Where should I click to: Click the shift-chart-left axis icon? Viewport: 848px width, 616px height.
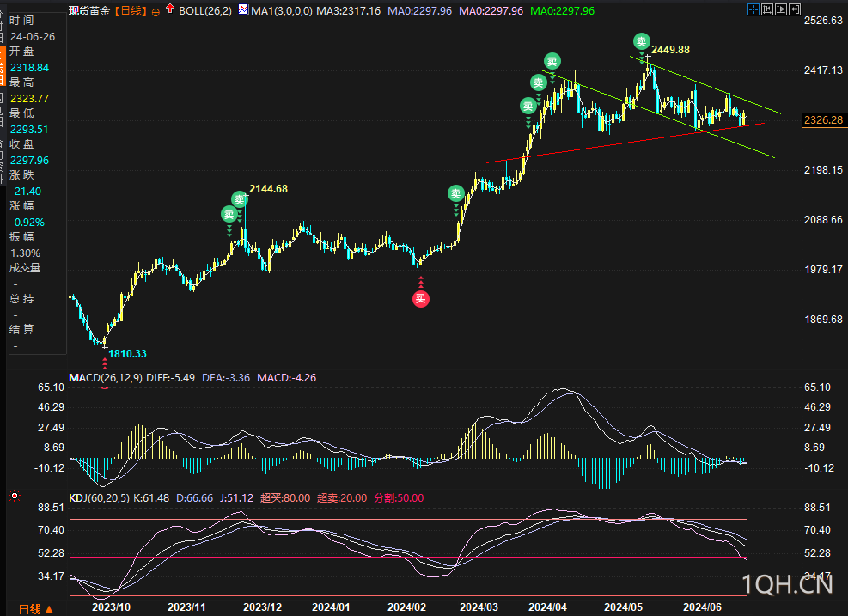pyautogui.click(x=767, y=9)
